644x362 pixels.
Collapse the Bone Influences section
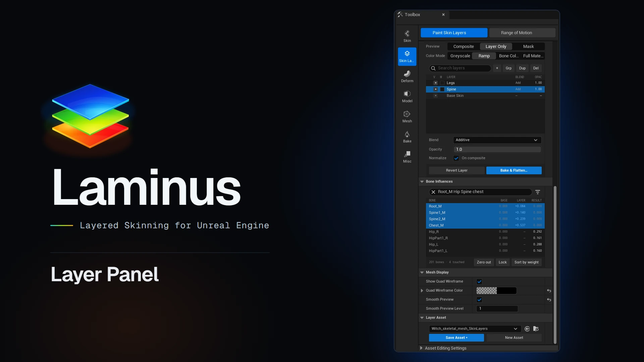tap(422, 182)
